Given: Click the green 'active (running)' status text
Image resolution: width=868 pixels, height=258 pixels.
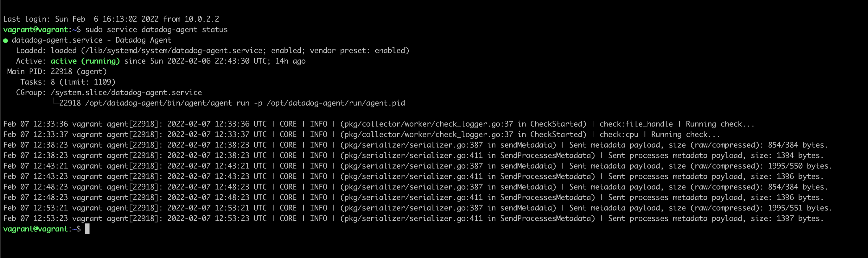Looking at the screenshot, I should [x=85, y=61].
